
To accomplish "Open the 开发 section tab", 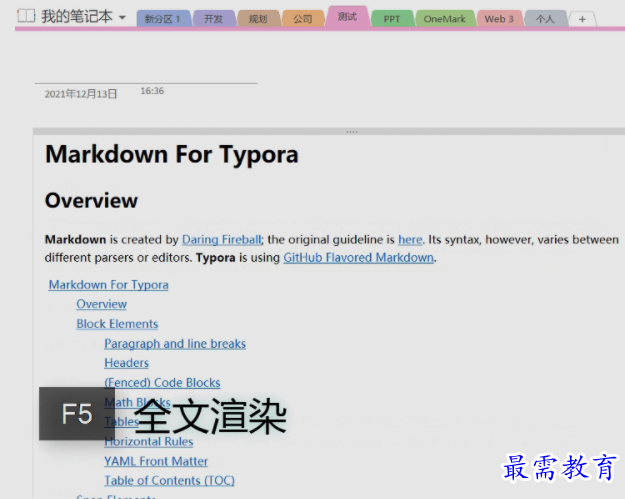I will point(214,19).
